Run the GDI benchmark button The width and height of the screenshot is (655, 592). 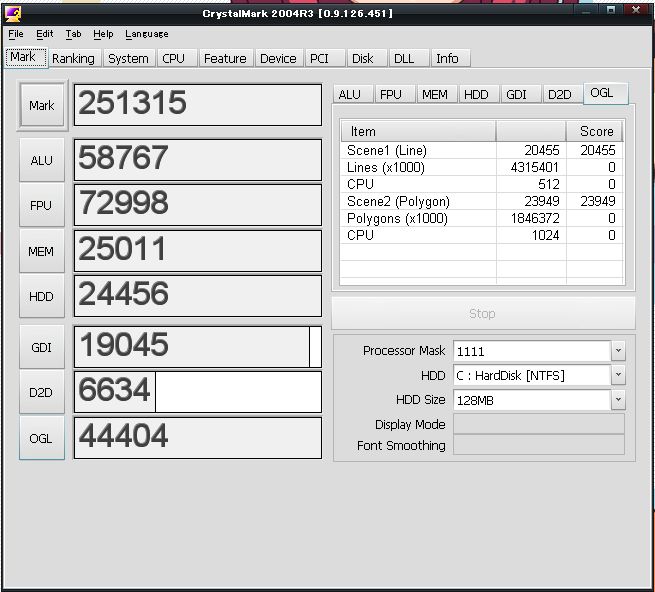pyautogui.click(x=42, y=347)
